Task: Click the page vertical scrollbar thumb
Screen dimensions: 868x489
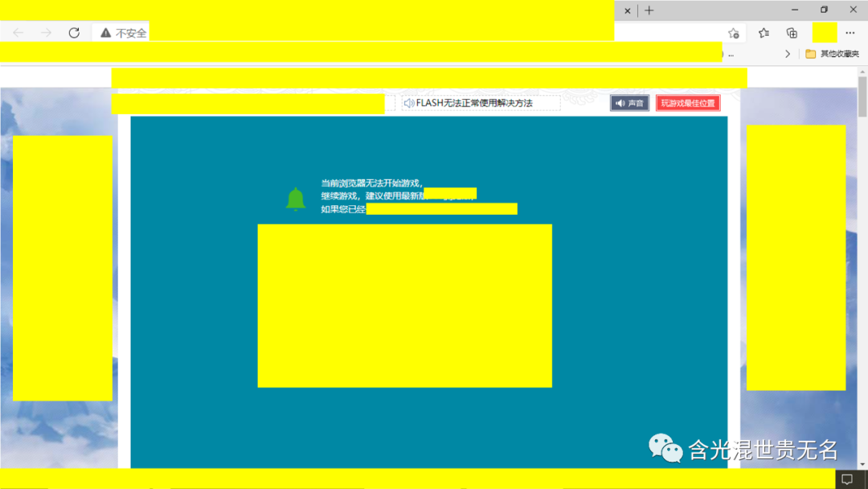Action: [x=862, y=97]
